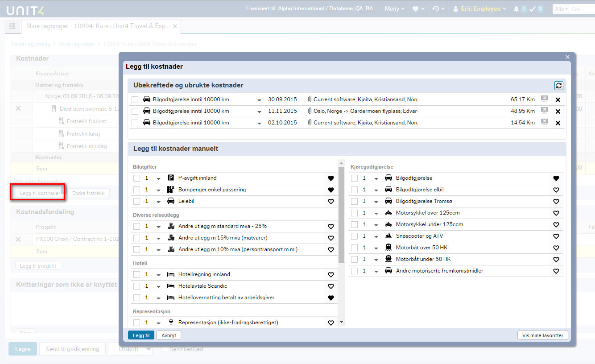Check the 11.11.2015 Bilgodtgjørelse row checkbox
Screen dimensions: 595x364
135,111
